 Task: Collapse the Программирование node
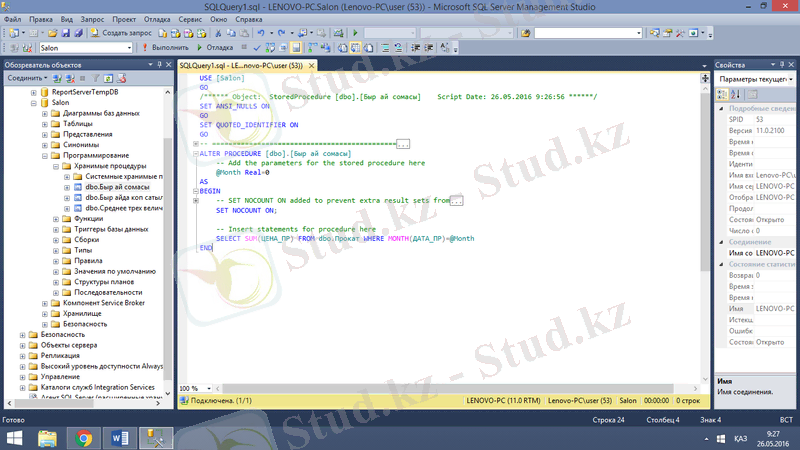pos(45,156)
